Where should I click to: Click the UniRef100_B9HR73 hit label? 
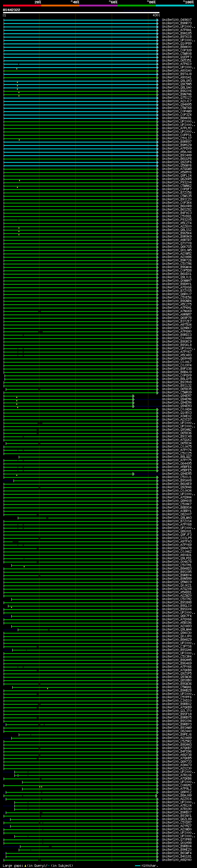click(x=177, y=23)
